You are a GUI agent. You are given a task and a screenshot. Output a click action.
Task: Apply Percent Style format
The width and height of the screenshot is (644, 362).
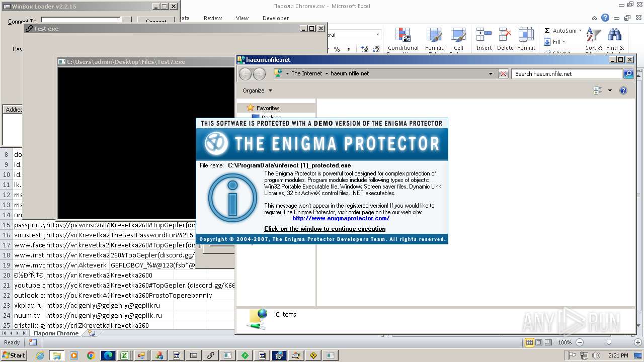[337, 49]
